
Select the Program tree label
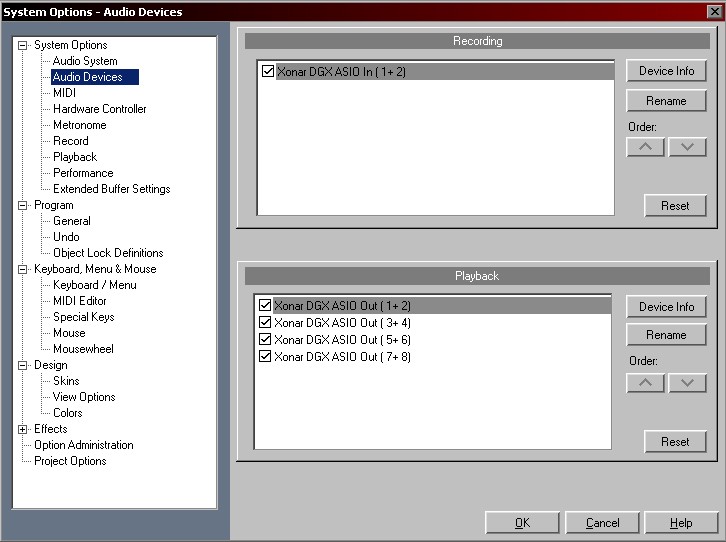[x=54, y=205]
